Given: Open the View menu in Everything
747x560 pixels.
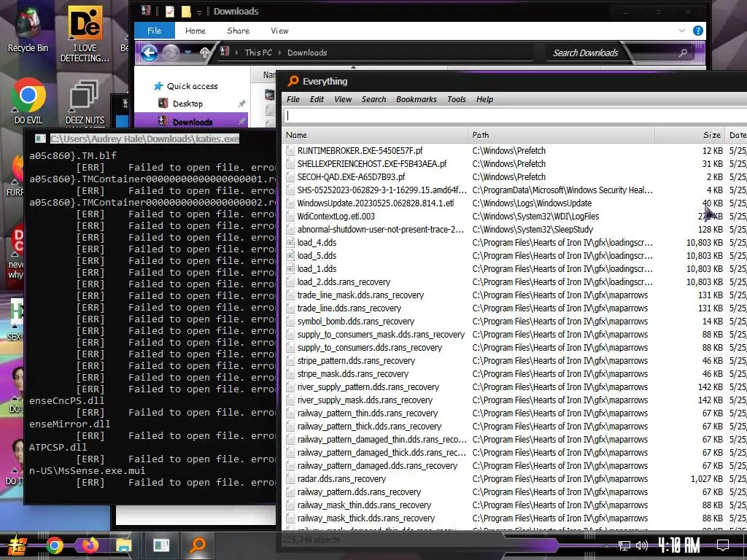Looking at the screenshot, I should click(x=343, y=99).
